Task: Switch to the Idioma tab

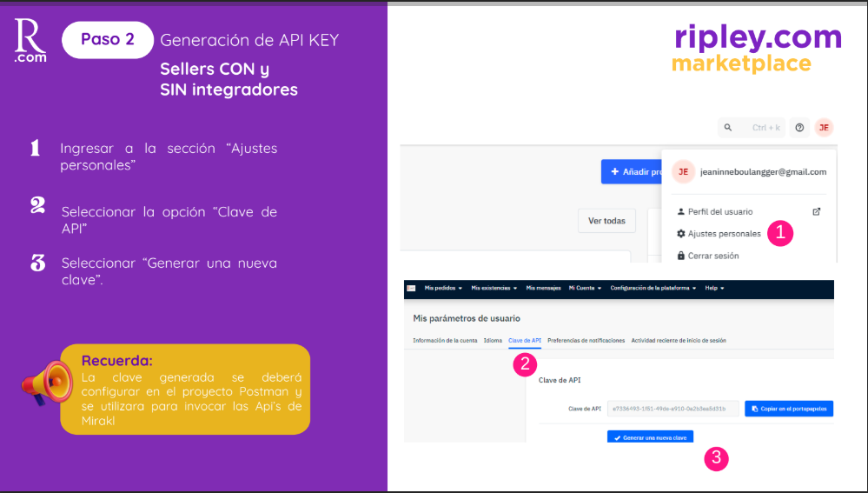Action: pyautogui.click(x=493, y=341)
